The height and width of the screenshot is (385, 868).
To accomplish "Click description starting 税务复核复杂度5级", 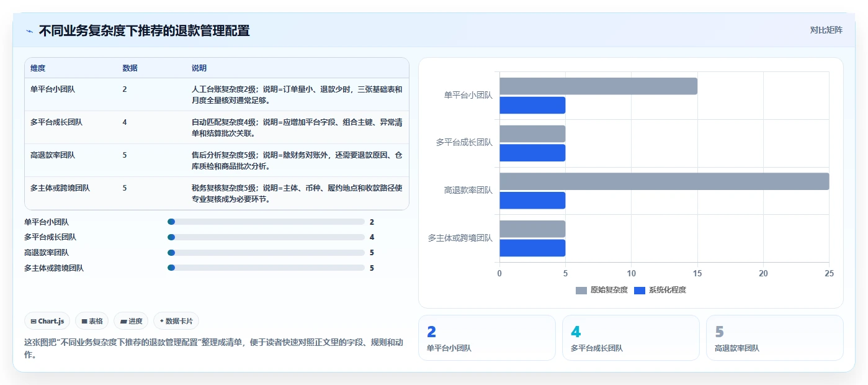I will pyautogui.click(x=297, y=193).
